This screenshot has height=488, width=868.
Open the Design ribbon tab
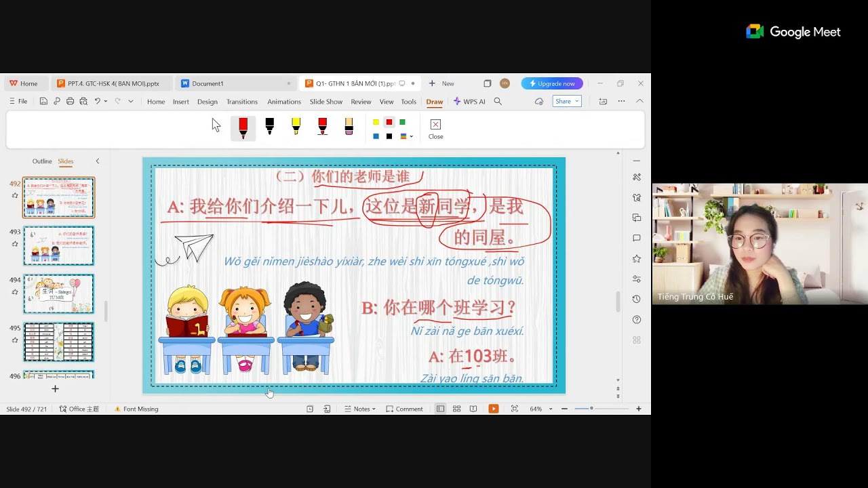(208, 102)
